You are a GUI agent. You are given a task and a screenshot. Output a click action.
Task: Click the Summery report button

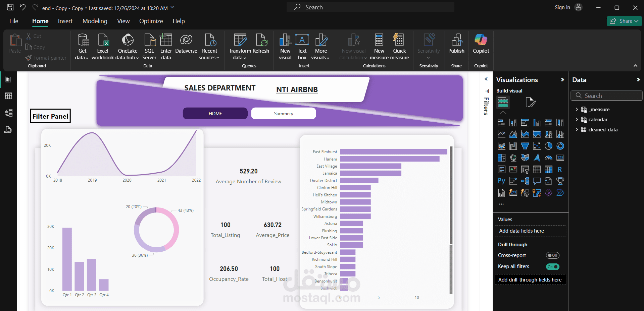coord(283,114)
